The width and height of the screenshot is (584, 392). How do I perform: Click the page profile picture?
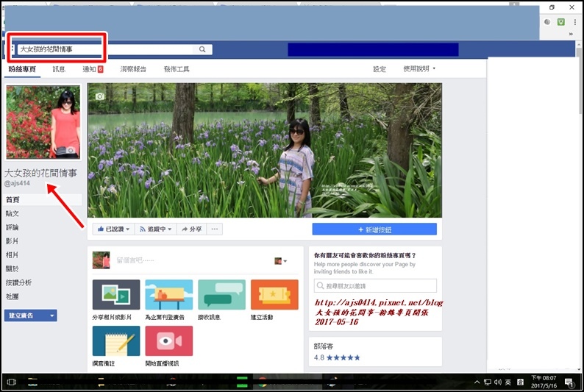click(43, 122)
